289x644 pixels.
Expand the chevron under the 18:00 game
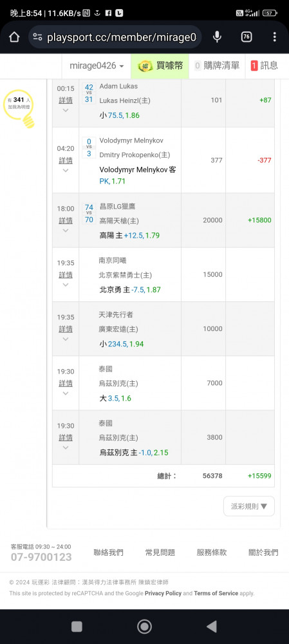coord(66,231)
